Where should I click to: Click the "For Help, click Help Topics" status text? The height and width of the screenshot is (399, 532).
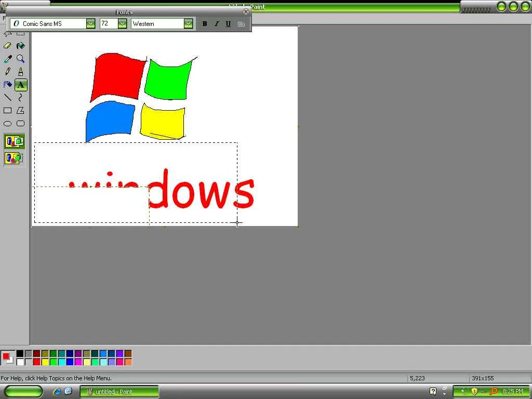pos(56,378)
